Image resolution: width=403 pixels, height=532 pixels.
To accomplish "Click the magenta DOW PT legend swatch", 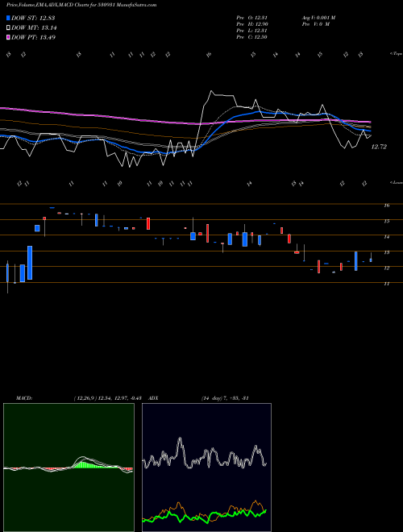I will (x=9, y=37).
